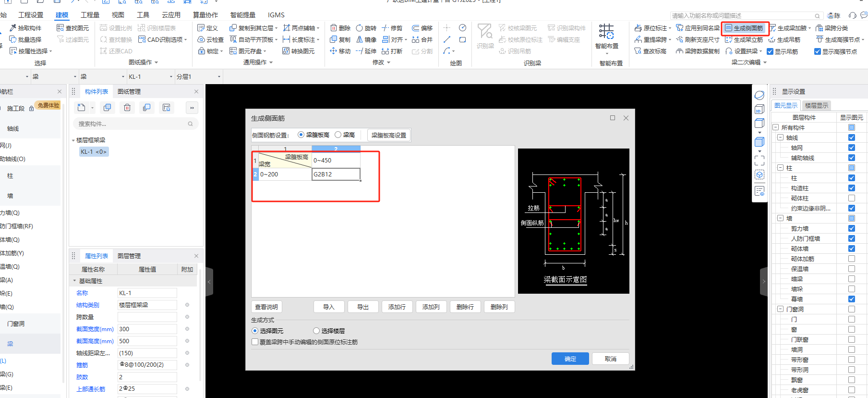Collapse the 基础属性 section
Screen dimensions: 868x398
coord(74,281)
